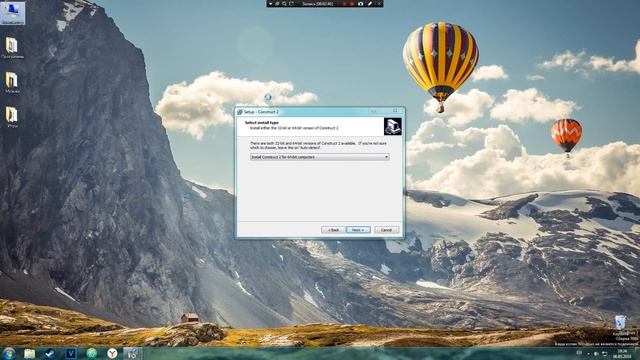The height and width of the screenshot is (360, 640).
Task: Click the magnifier icon in recorder toolbar
Action: [x=284, y=4]
